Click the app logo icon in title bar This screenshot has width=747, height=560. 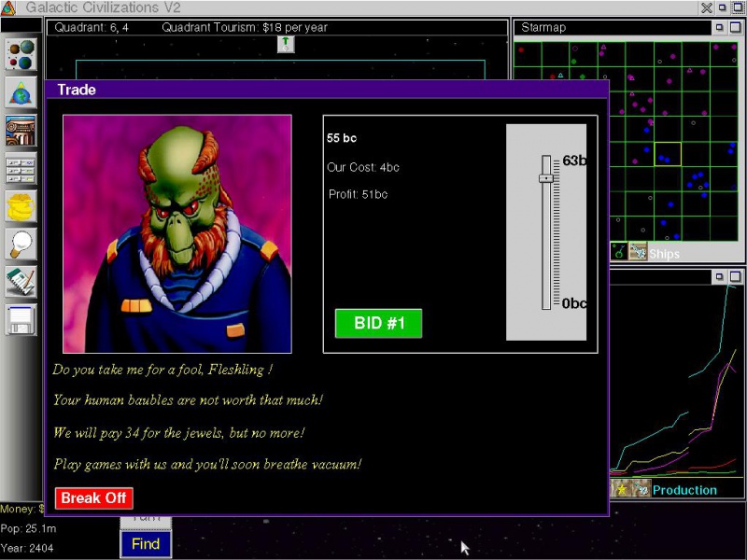(x=8, y=7)
